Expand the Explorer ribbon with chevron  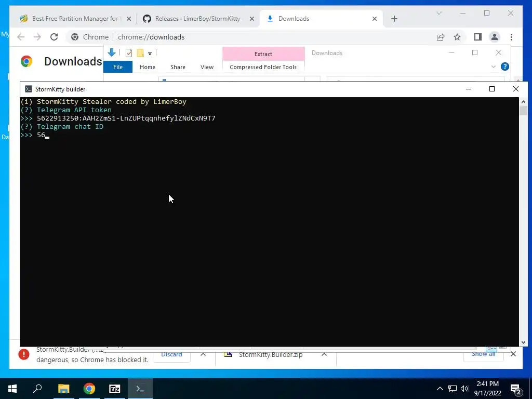[494, 67]
